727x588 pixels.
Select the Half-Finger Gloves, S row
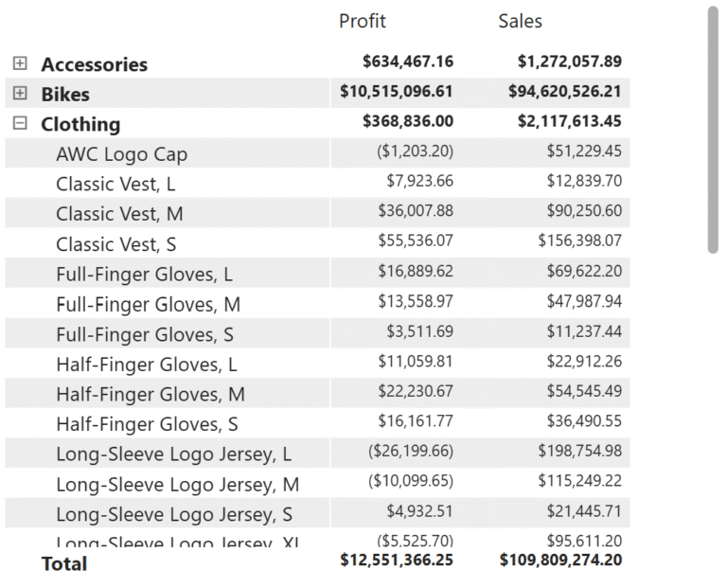tap(147, 424)
